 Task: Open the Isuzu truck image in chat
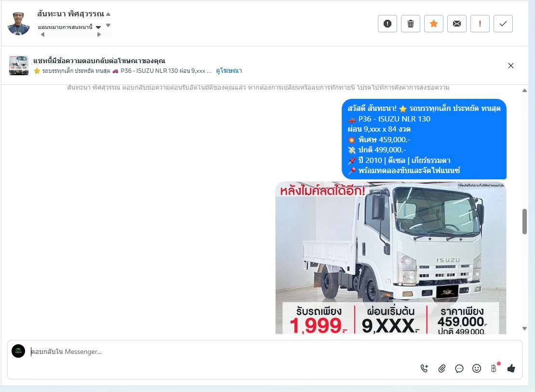391,258
